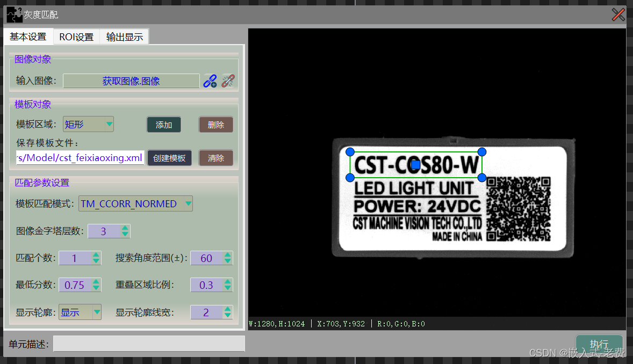This screenshot has width=633, height=364.
Task: Open the 输出显示 tab
Action: tap(124, 37)
